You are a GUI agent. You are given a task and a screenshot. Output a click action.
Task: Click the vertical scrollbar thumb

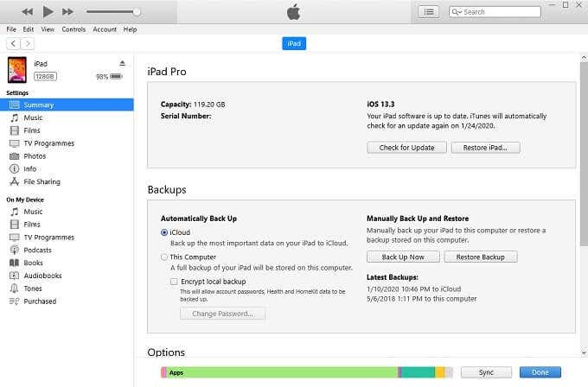pyautogui.click(x=584, y=155)
